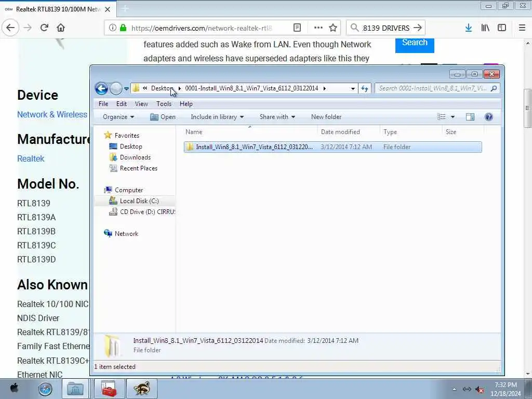
Task: Go to Downloads in Favorites
Action: [135, 157]
